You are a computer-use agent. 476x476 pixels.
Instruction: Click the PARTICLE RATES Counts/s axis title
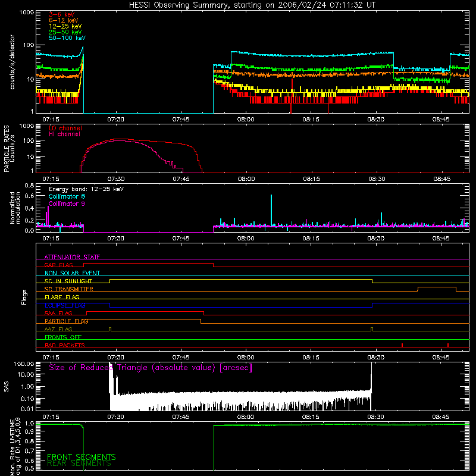[9, 149]
